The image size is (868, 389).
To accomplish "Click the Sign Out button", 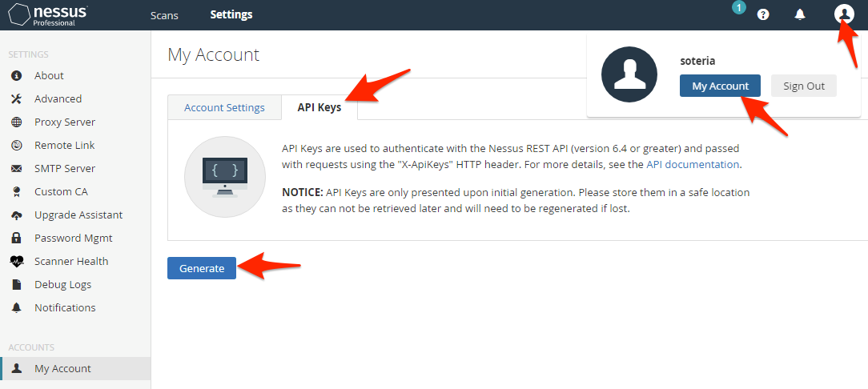I will pos(804,86).
